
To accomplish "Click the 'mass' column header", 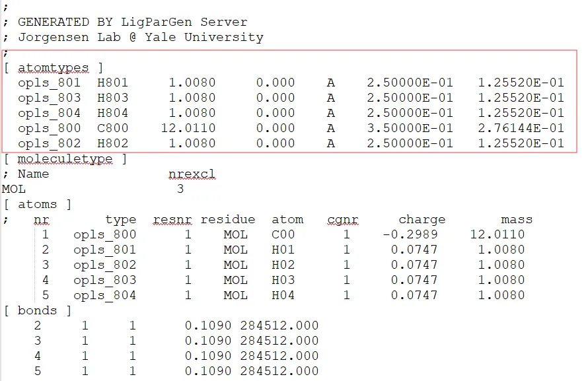I will (x=517, y=219).
